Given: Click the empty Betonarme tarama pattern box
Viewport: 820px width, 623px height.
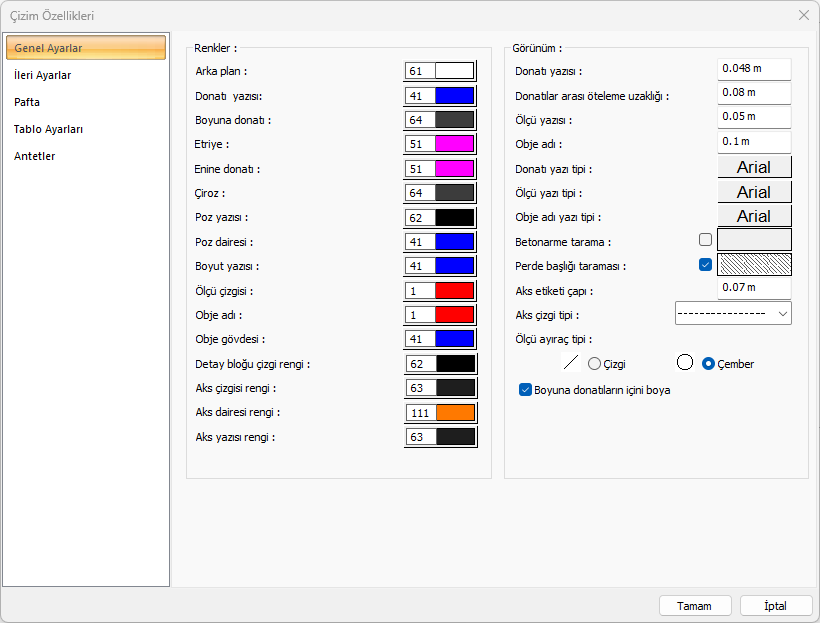Looking at the screenshot, I should coord(754,240).
